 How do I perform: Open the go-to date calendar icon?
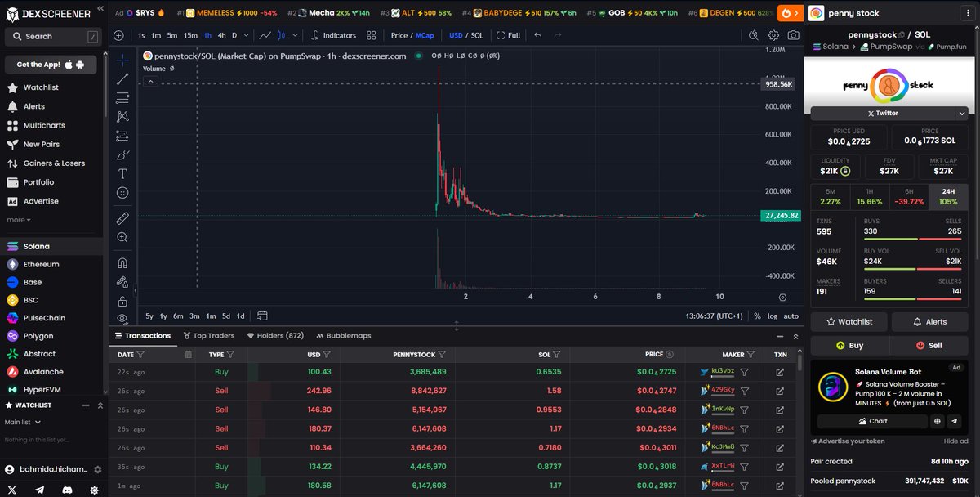[262, 316]
